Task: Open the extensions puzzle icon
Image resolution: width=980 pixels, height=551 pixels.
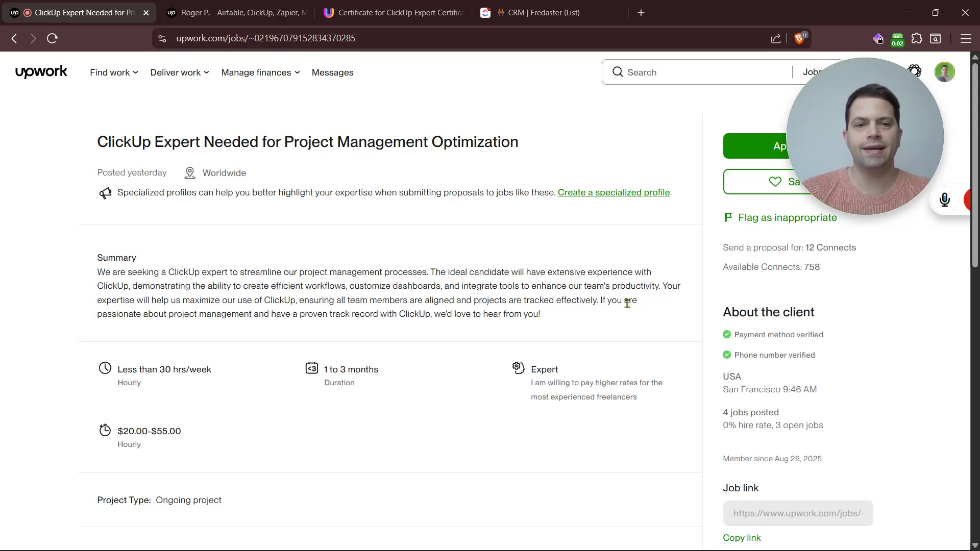Action: (x=917, y=39)
